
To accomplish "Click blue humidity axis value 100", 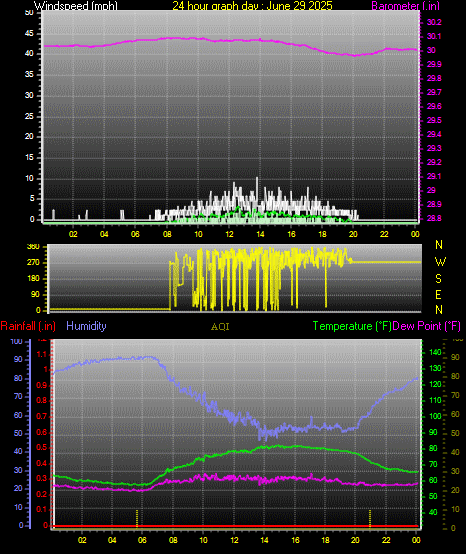I will point(17,341).
